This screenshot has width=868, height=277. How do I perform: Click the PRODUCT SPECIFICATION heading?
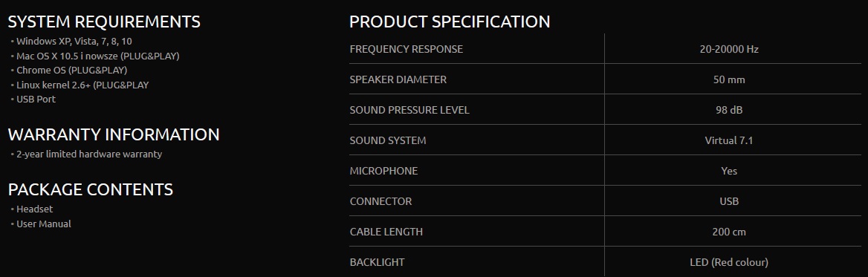tap(450, 22)
